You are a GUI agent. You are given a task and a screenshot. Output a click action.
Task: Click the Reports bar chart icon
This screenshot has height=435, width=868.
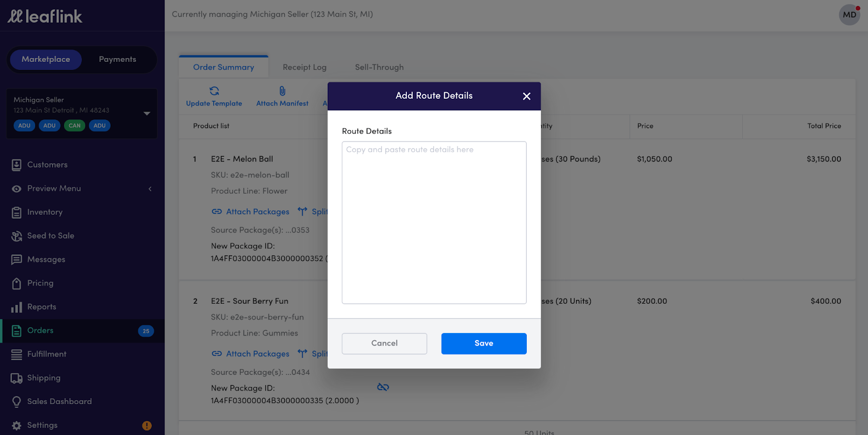point(16,307)
